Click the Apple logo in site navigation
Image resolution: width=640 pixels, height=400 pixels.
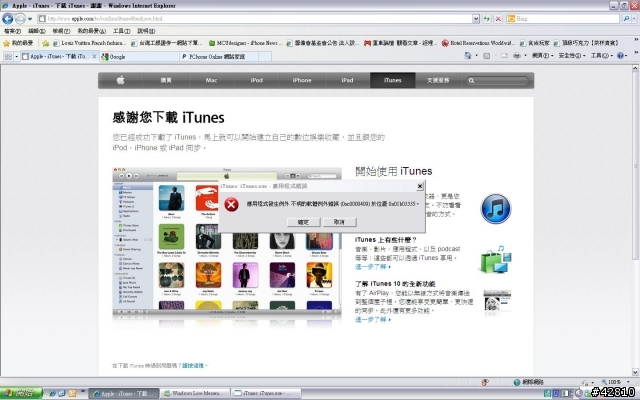pos(121,80)
